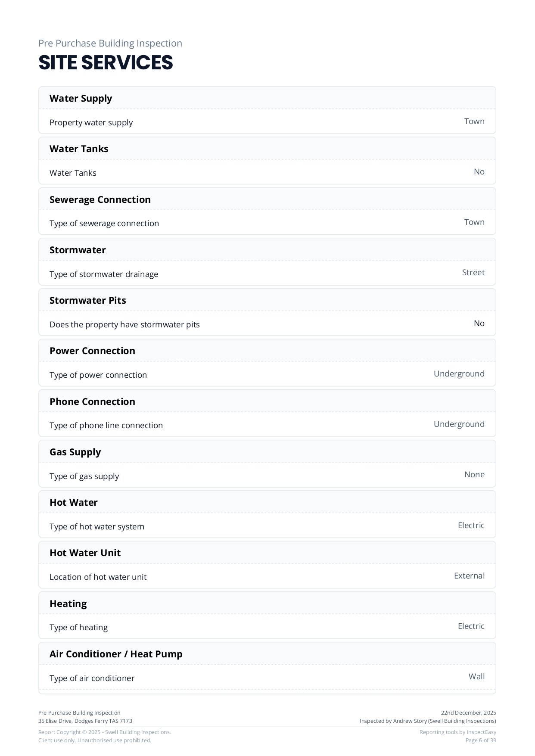
Task: Click the None value for gas supply
Action: (474, 474)
